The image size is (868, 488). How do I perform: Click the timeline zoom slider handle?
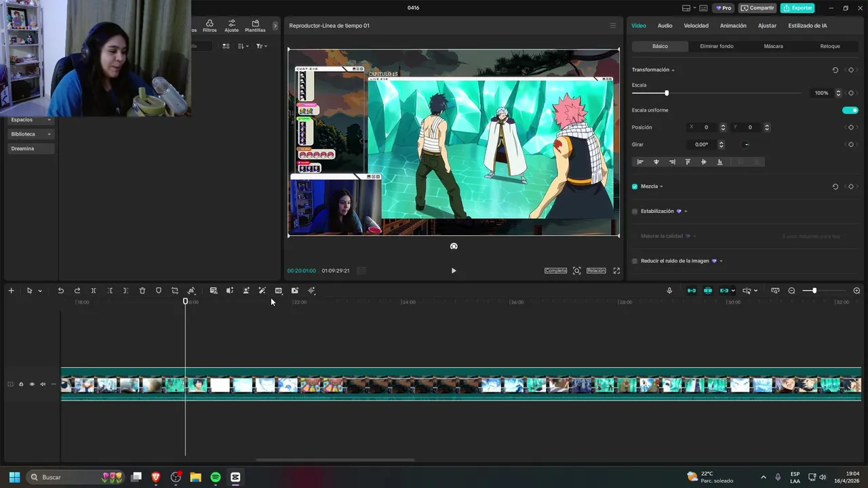click(814, 291)
